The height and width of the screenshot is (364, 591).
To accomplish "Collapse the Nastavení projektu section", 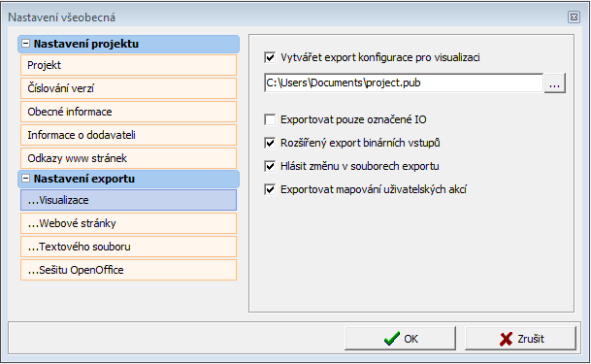I will (x=25, y=44).
